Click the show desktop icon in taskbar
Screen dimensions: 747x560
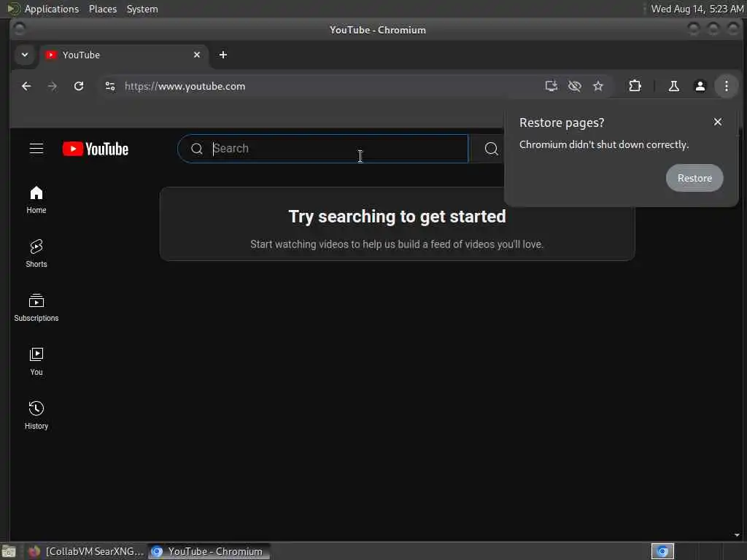[9, 551]
